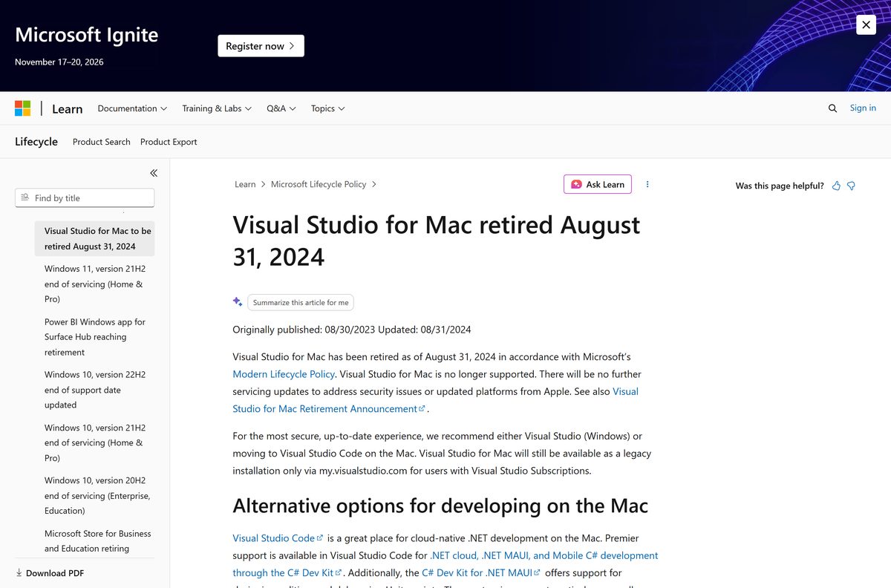Click the Microsoft Ignite banner title
This screenshot has width=891, height=588.
click(x=87, y=35)
